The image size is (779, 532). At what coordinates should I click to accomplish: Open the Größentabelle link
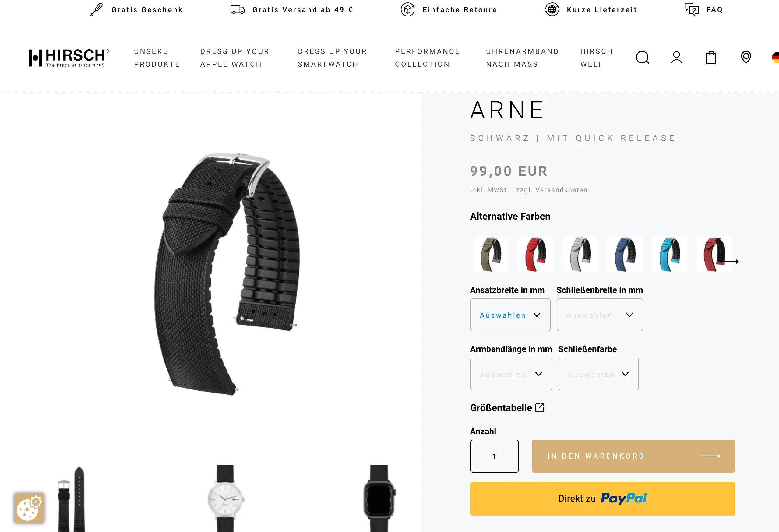click(507, 408)
